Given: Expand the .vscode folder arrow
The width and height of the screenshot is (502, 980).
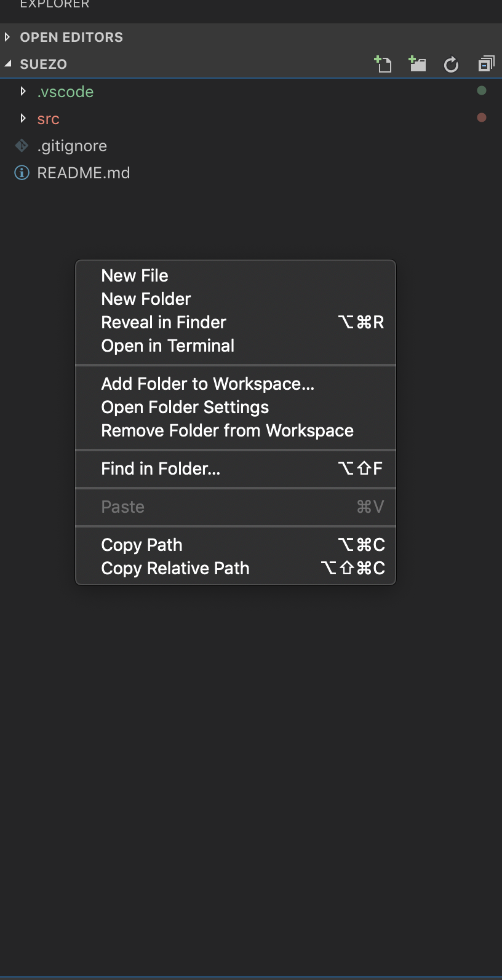Looking at the screenshot, I should point(23,92).
